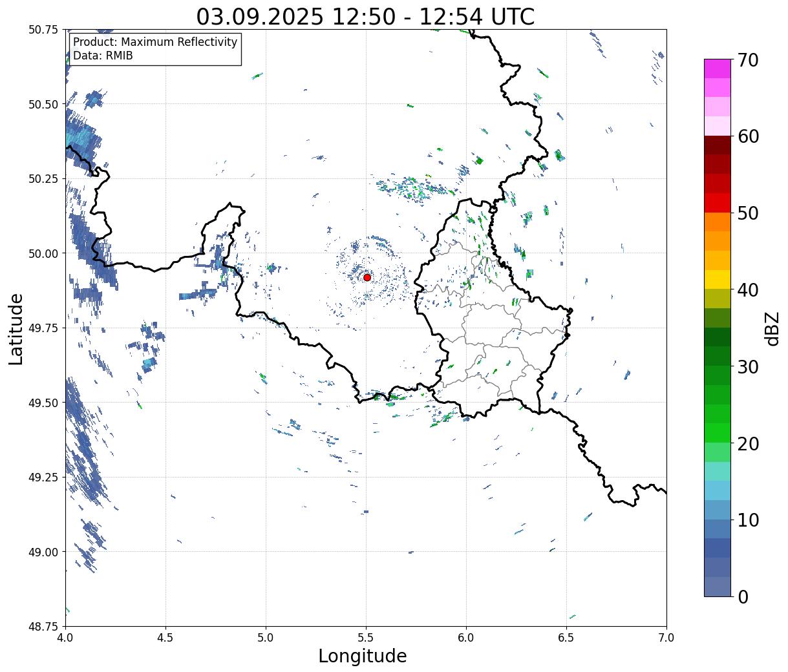Click the longitude tick label 5.5

366,637
